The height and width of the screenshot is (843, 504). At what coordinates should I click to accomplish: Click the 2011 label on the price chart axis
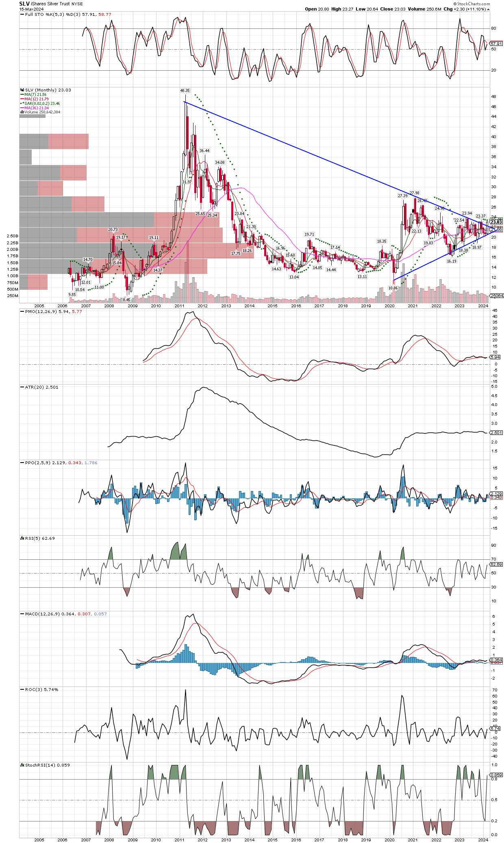tap(179, 306)
